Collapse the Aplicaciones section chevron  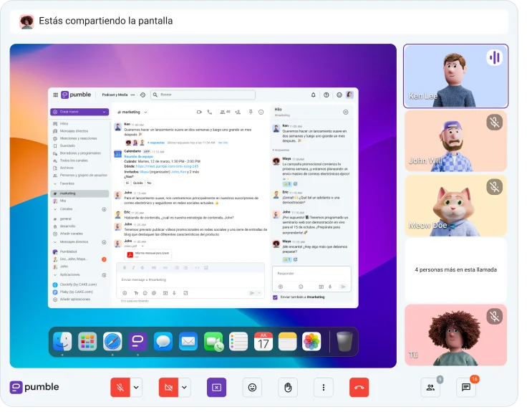point(55,274)
